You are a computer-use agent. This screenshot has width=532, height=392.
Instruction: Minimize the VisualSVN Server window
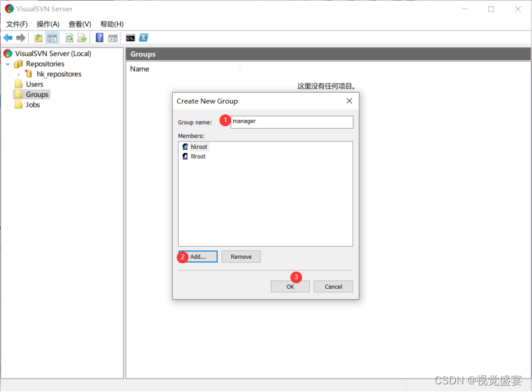point(465,9)
